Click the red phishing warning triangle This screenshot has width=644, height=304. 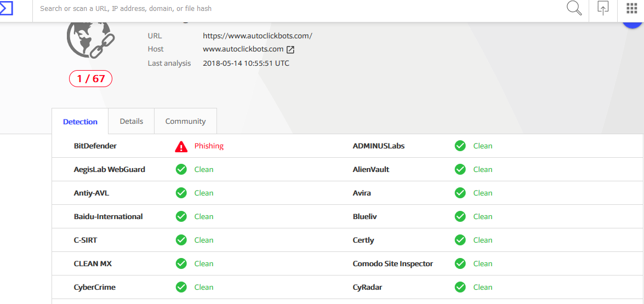[181, 146]
